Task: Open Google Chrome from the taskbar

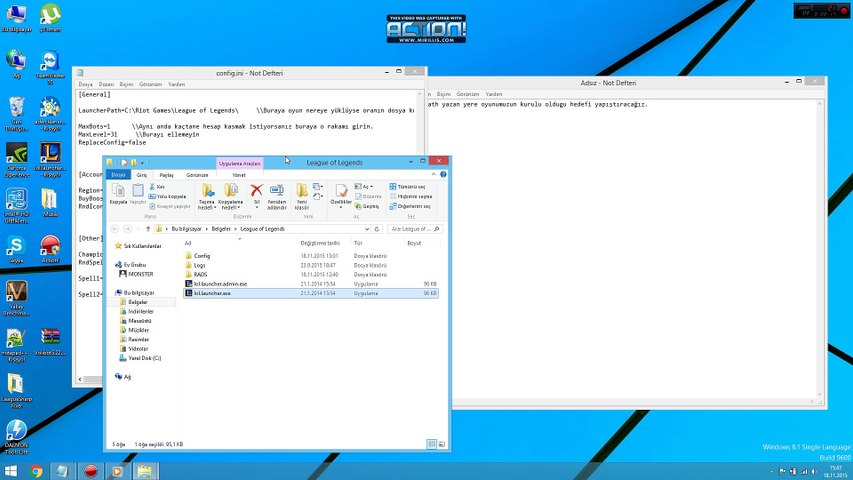Action: pyautogui.click(x=36, y=471)
